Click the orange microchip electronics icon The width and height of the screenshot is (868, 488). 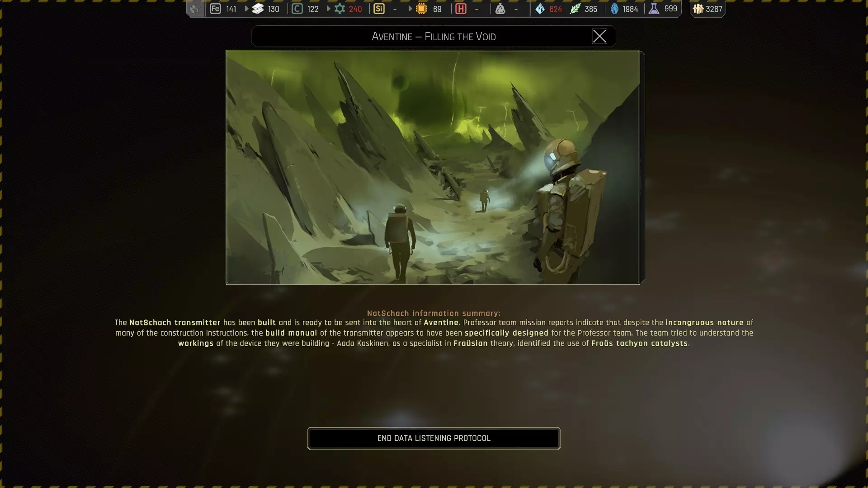[421, 9]
